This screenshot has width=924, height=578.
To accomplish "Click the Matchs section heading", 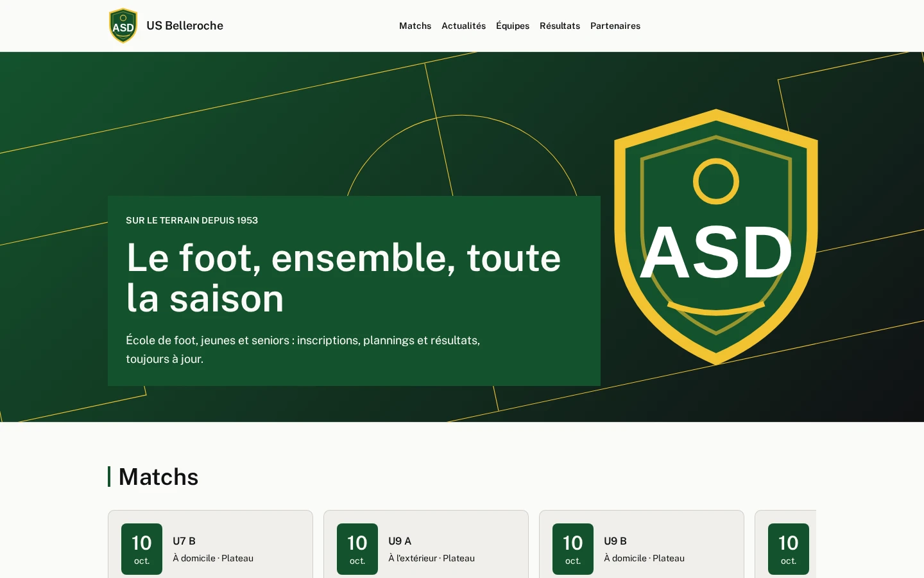I will coord(158,477).
